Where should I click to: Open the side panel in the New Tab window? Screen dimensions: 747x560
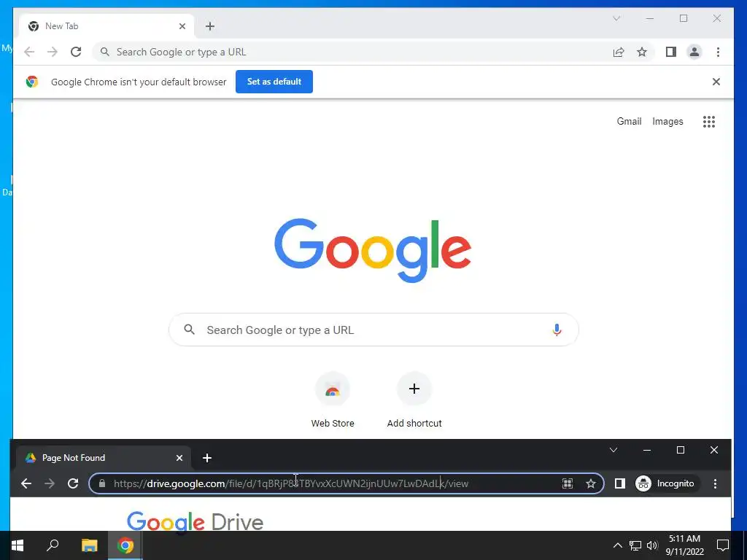point(671,52)
